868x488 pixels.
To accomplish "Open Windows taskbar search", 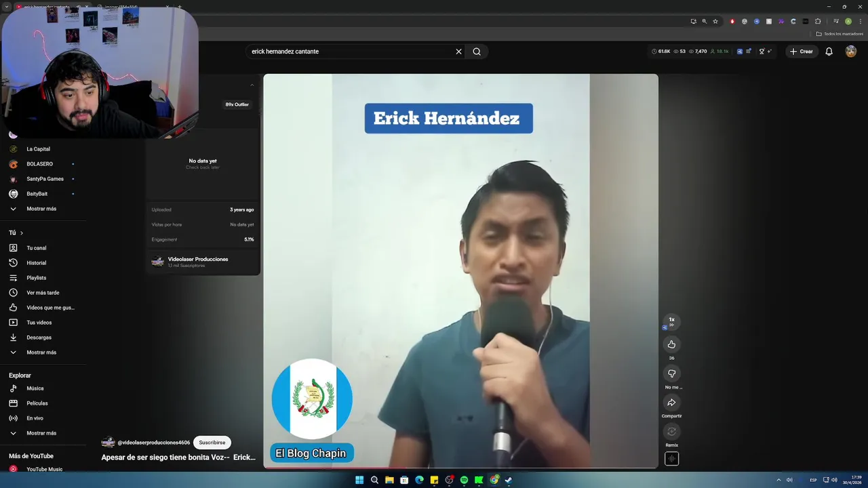I will point(374,480).
